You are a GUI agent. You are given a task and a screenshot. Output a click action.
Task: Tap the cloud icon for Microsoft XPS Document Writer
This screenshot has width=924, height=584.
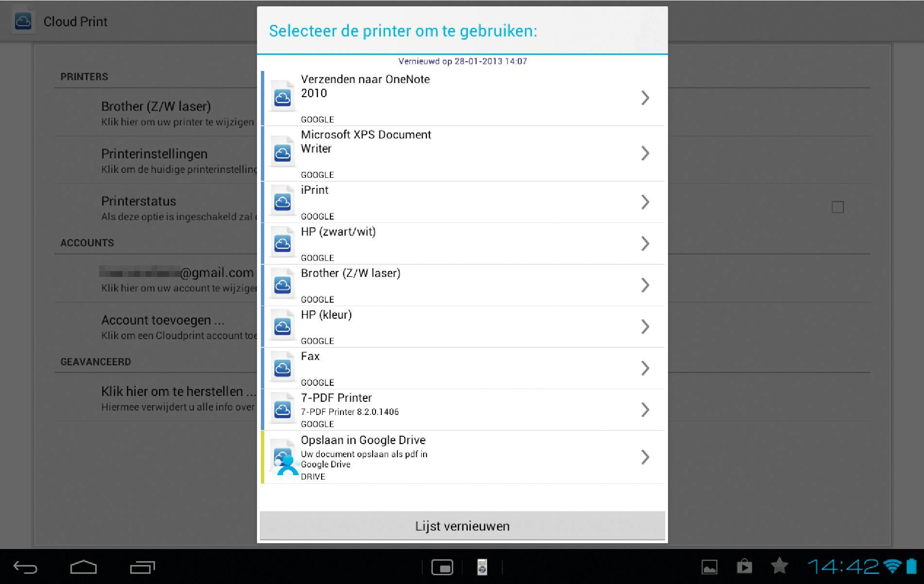click(282, 153)
